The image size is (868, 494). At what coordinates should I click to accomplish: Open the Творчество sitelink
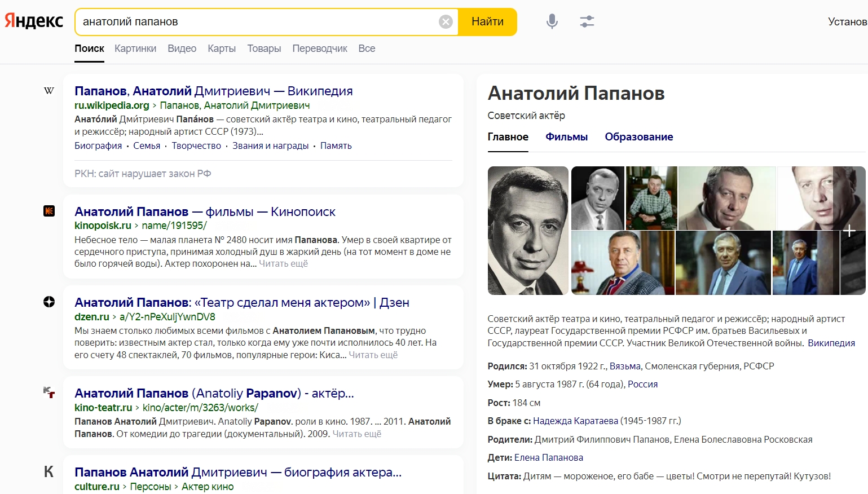click(196, 145)
